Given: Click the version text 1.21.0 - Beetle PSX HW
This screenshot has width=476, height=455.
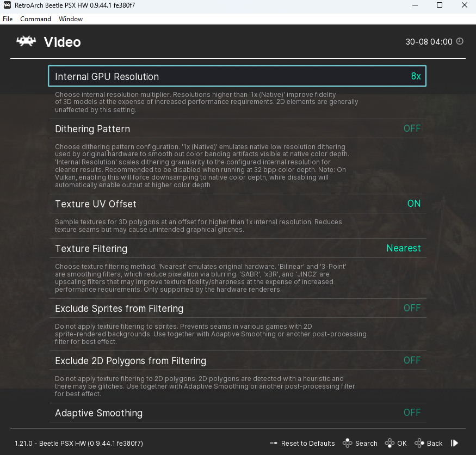Looking at the screenshot, I should click(79, 444).
